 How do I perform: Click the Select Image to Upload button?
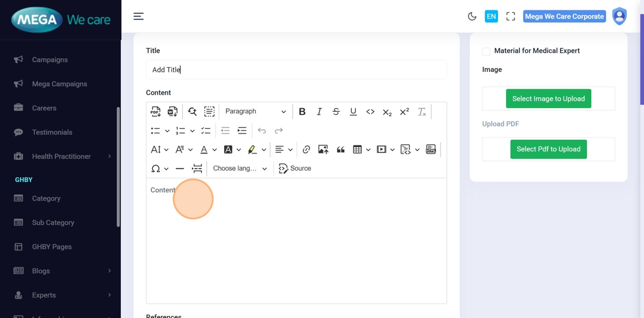point(548,99)
